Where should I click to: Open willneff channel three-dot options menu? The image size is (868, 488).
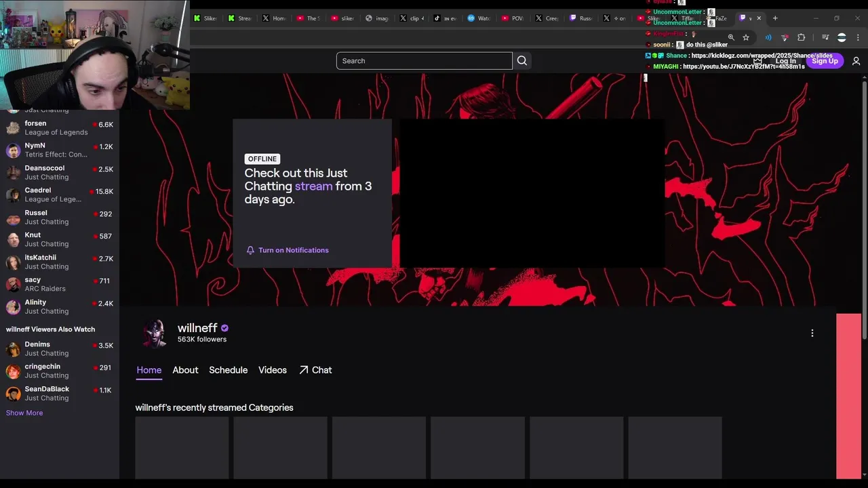tap(812, 333)
